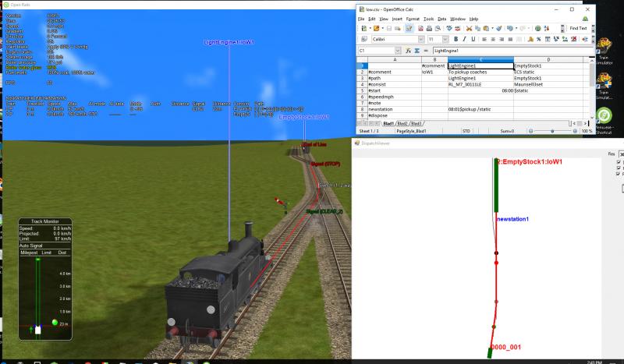
Task: Open the Tools menu in Calc
Action: click(428, 19)
